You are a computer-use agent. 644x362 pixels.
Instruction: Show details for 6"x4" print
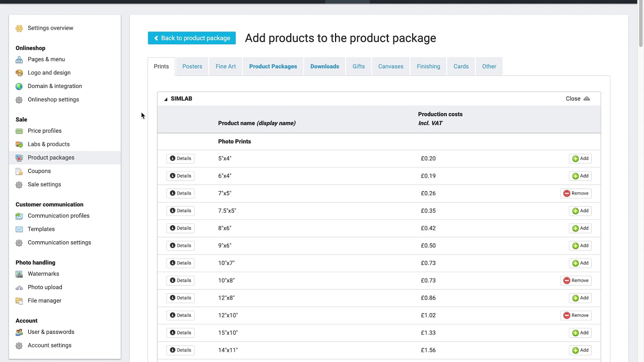click(x=181, y=176)
